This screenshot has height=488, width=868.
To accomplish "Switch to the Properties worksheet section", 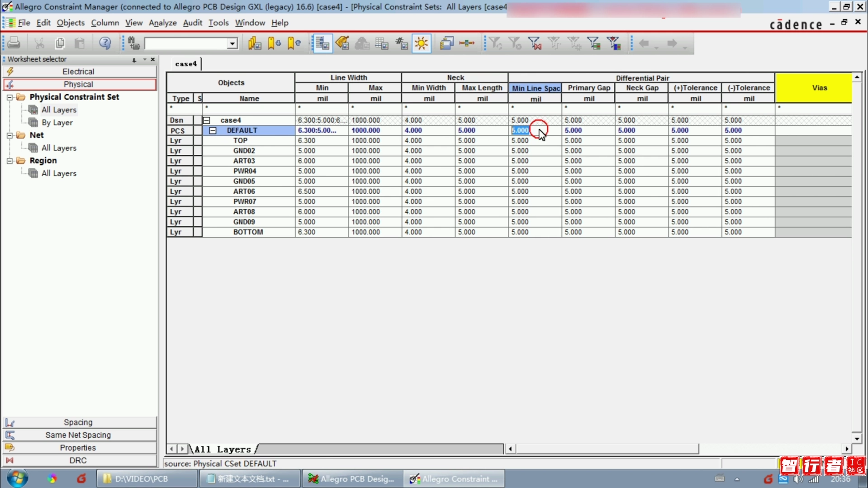I will pyautogui.click(x=79, y=448).
